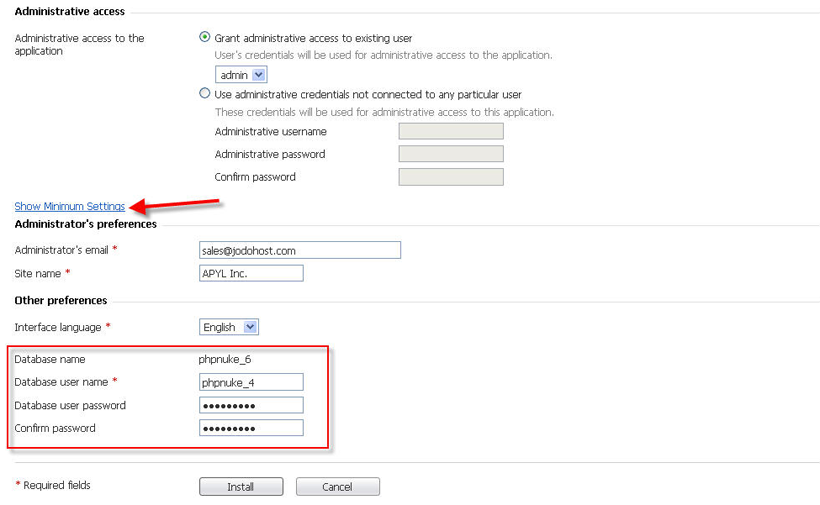Viewport: 820px width, 505px height.
Task: Click the Show Minimum Settings link
Action: coord(70,206)
